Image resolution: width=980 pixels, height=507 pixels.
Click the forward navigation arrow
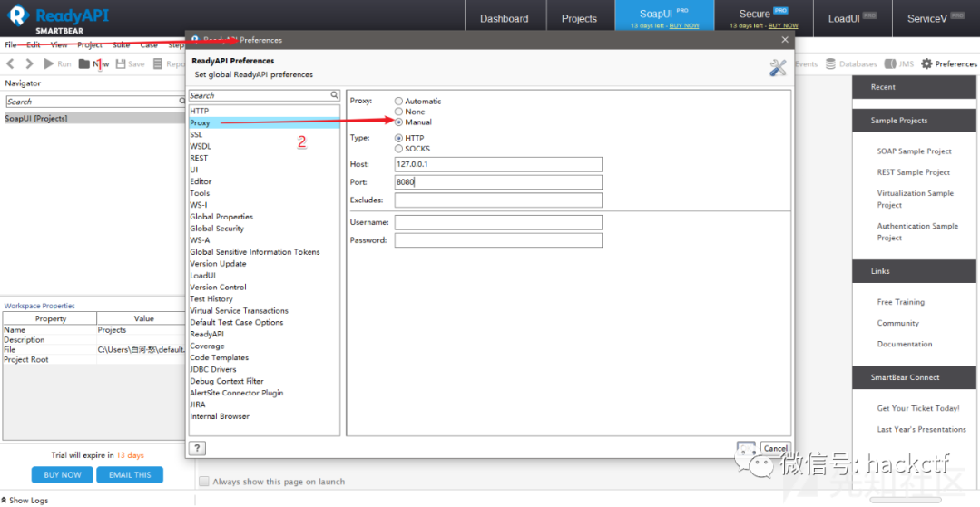[29, 63]
